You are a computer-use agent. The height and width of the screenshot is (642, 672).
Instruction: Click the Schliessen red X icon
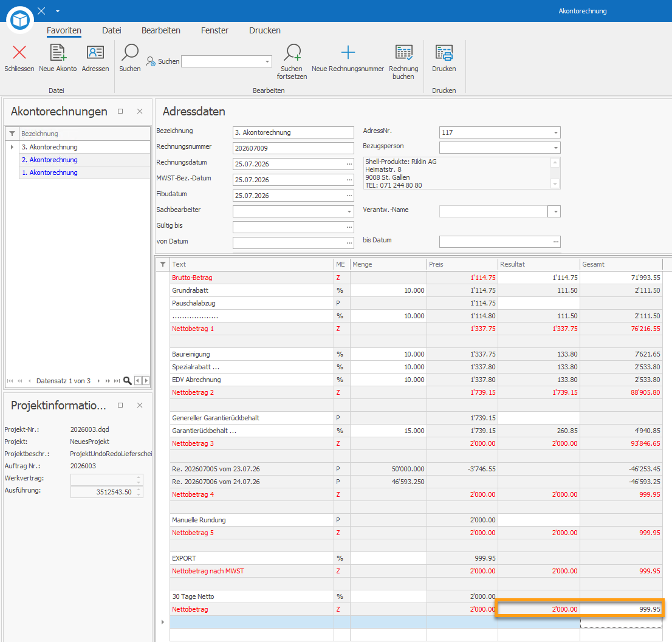point(19,53)
